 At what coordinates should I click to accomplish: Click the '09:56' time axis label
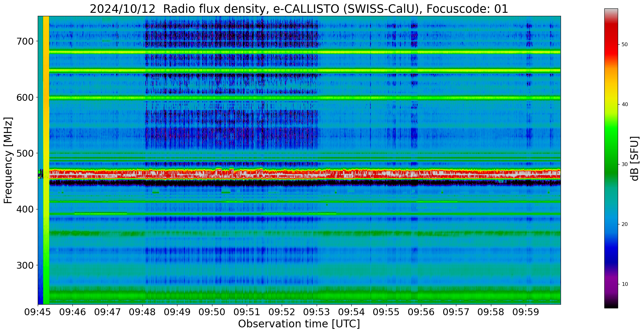(x=421, y=312)
